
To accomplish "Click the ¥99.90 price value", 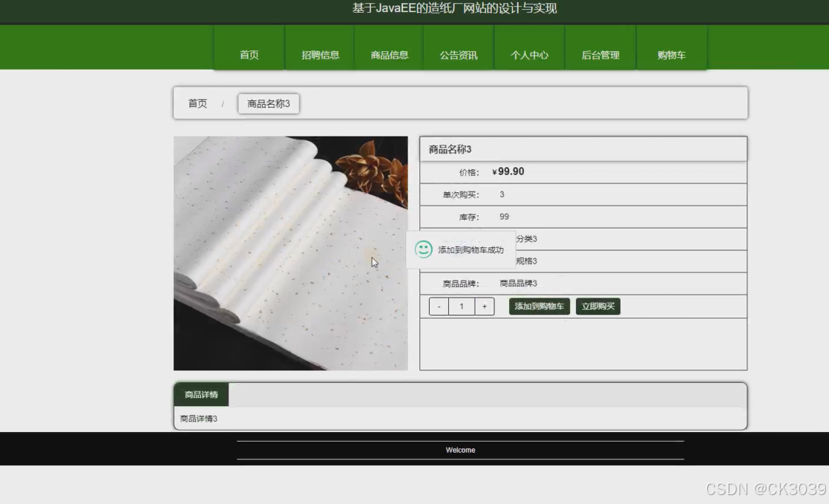I will coord(508,171).
